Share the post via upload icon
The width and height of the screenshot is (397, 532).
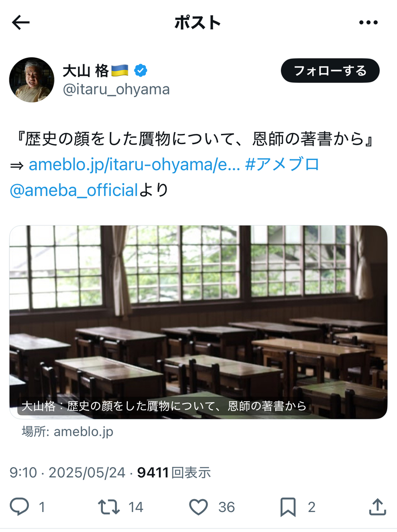pos(377,507)
